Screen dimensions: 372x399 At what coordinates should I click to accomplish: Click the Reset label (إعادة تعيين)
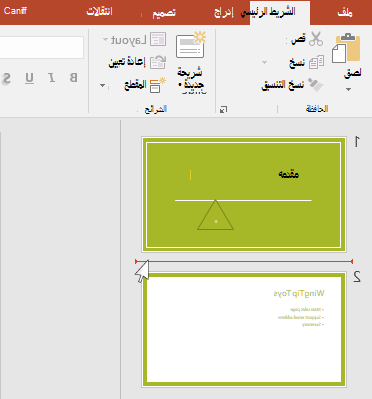coord(127,62)
